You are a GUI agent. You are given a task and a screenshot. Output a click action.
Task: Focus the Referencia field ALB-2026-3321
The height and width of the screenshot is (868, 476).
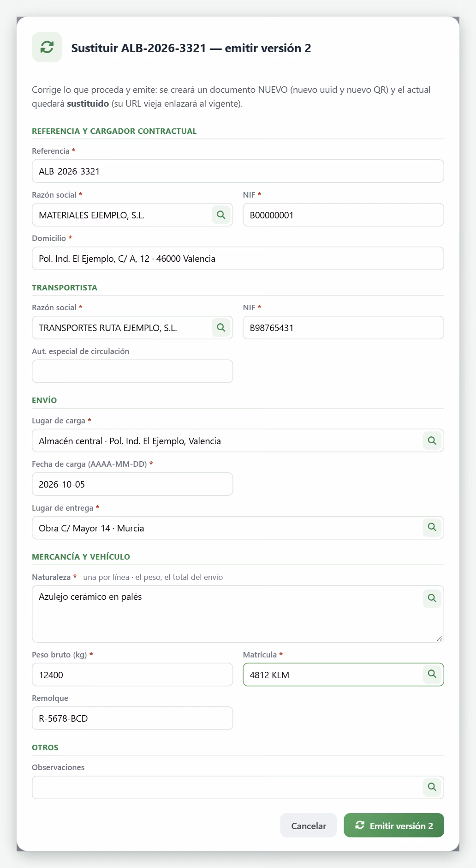(238, 171)
